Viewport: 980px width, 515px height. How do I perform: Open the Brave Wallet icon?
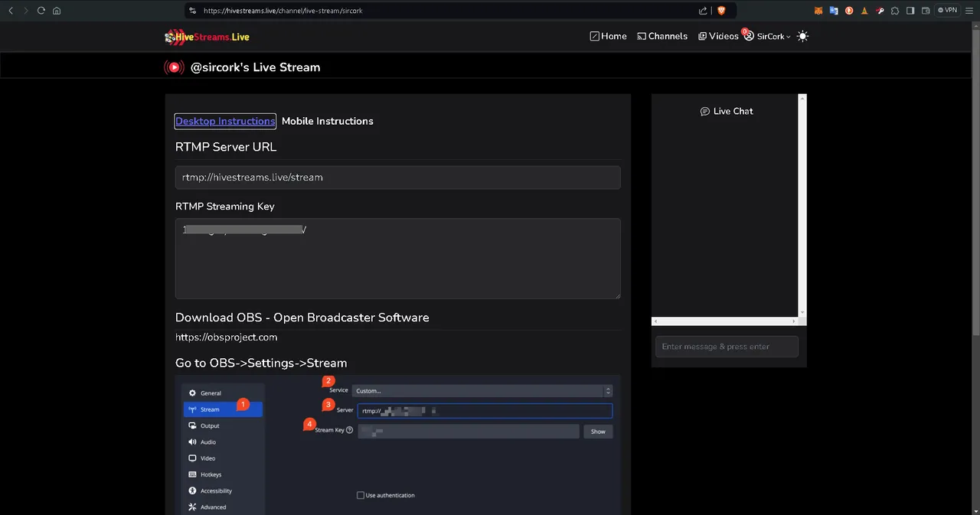click(x=926, y=11)
